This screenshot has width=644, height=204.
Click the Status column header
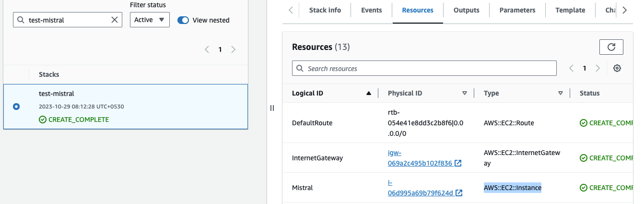589,93
